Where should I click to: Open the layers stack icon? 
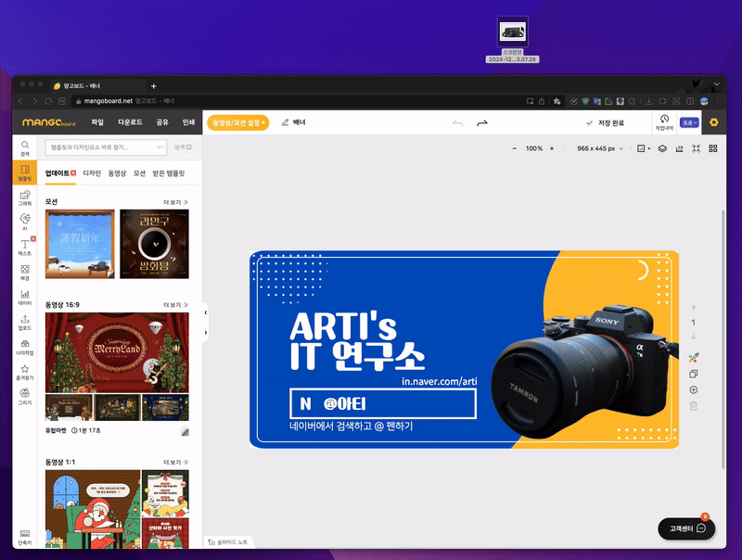point(662,148)
